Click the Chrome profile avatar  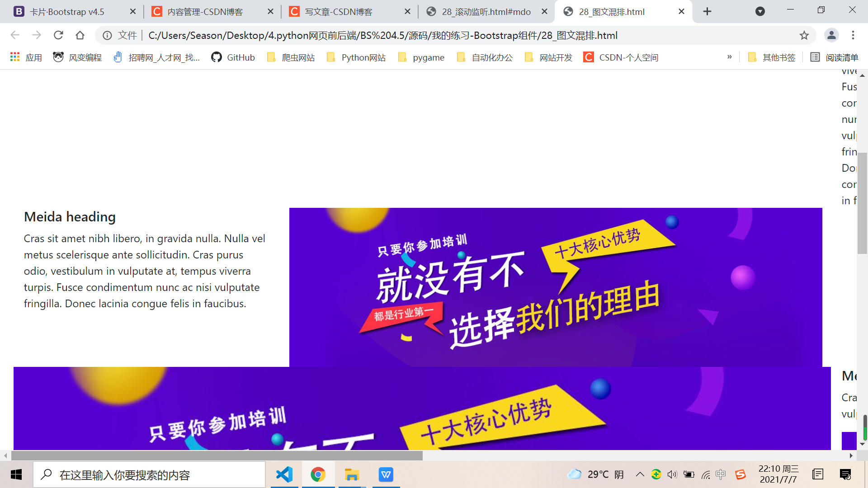832,35
